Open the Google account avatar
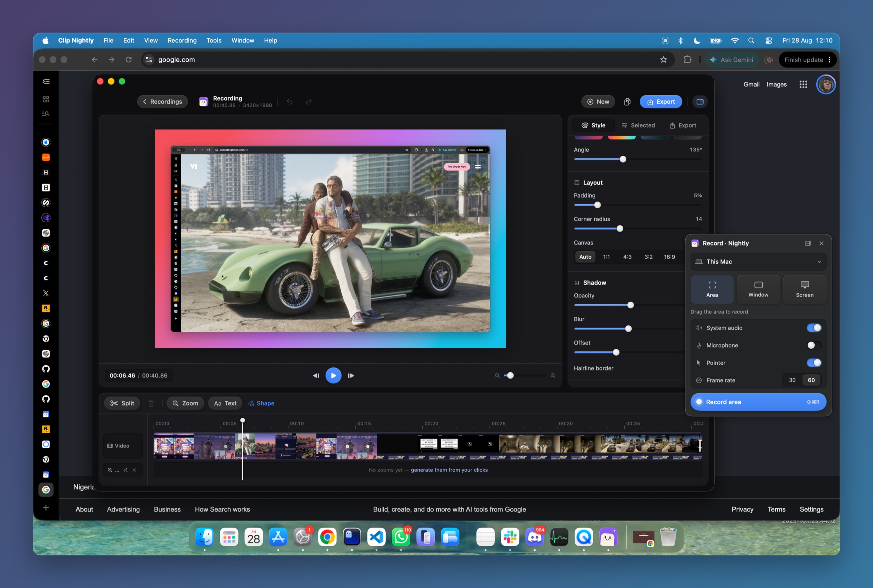 click(826, 84)
